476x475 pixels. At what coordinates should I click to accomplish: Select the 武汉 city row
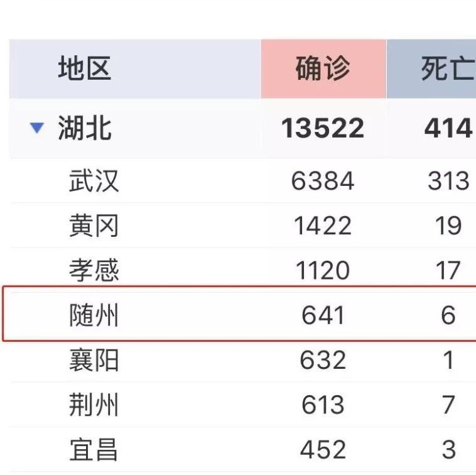(x=242, y=181)
